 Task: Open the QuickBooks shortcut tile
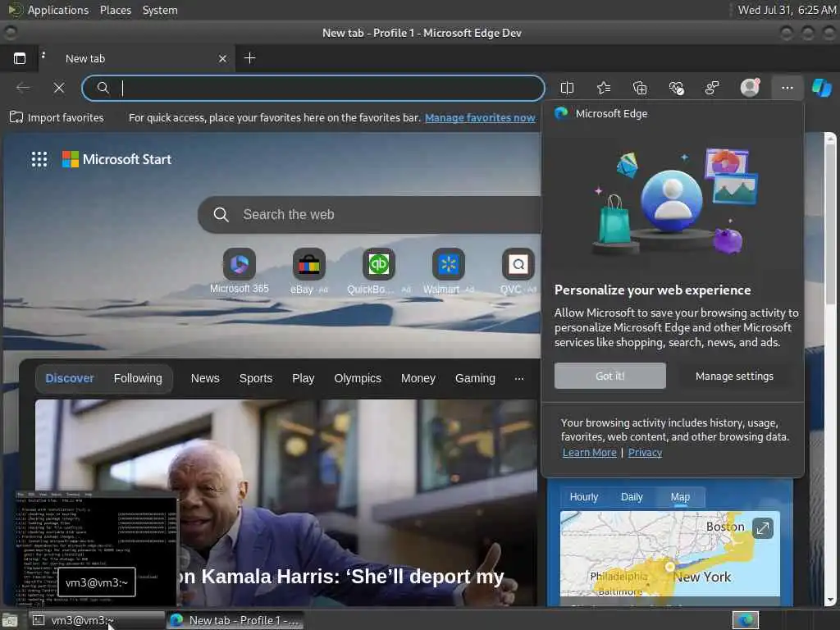379,271
